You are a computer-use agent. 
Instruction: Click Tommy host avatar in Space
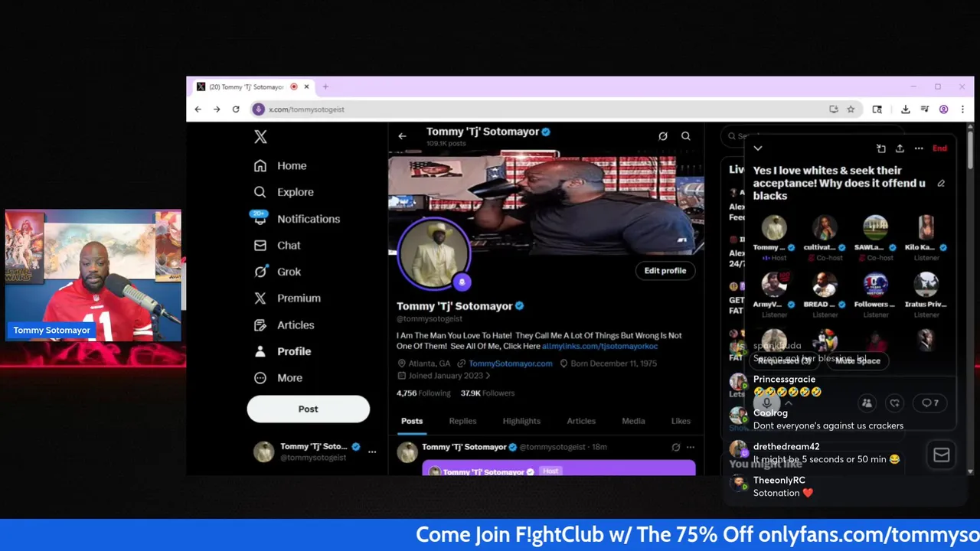pos(774,228)
